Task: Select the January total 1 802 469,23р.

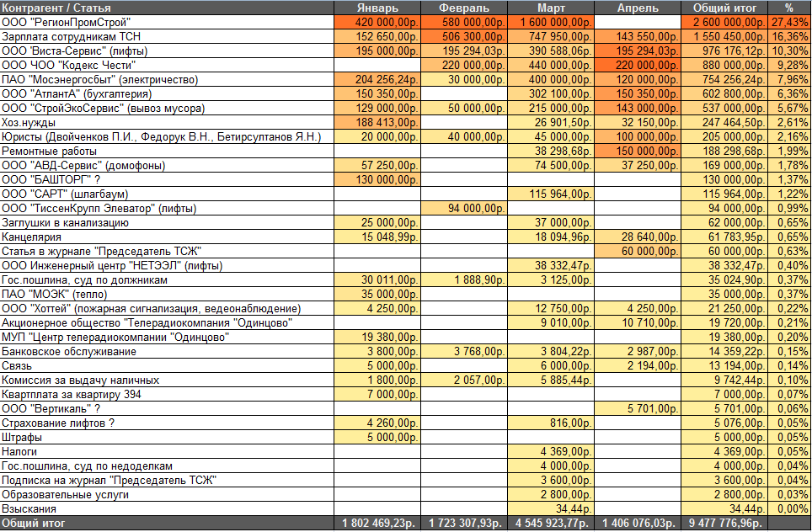Action: coord(377,524)
